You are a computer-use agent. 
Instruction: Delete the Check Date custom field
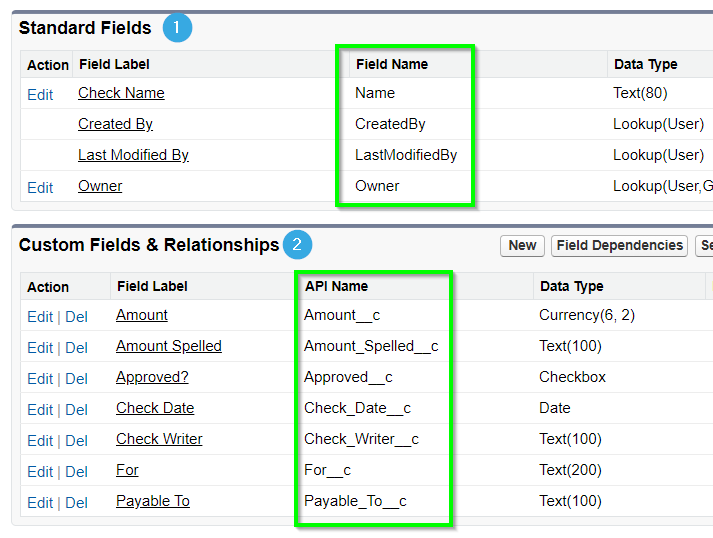coord(76,409)
